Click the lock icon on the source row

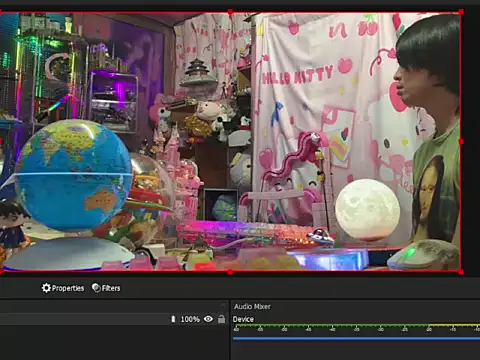(221, 319)
